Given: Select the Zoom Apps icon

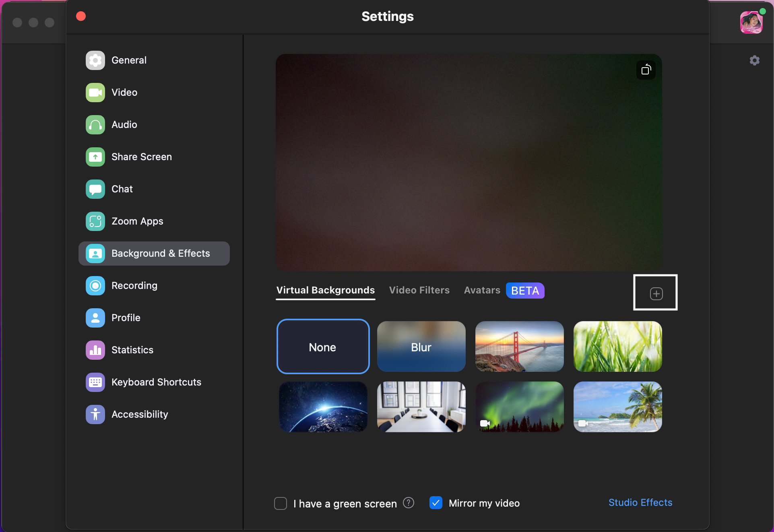Looking at the screenshot, I should pyautogui.click(x=95, y=221).
